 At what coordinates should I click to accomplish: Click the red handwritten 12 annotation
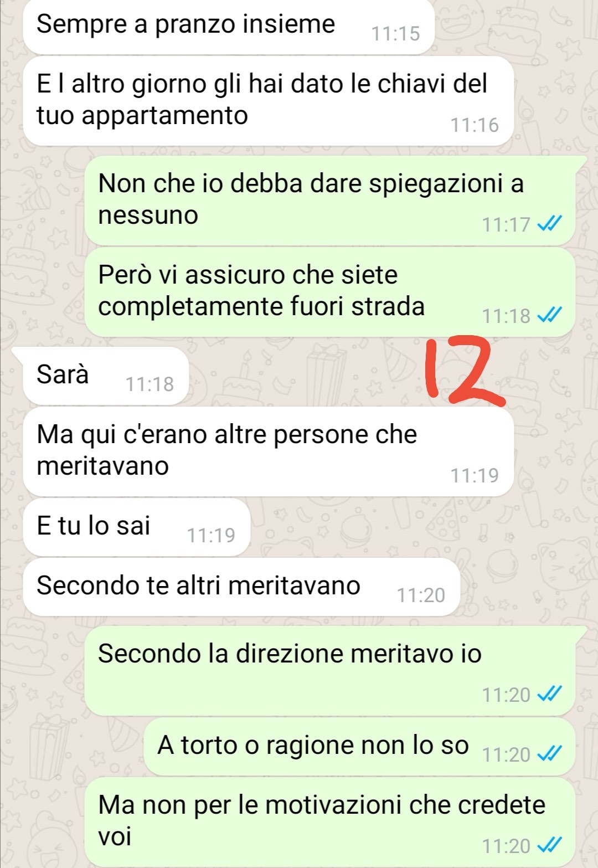click(x=464, y=370)
